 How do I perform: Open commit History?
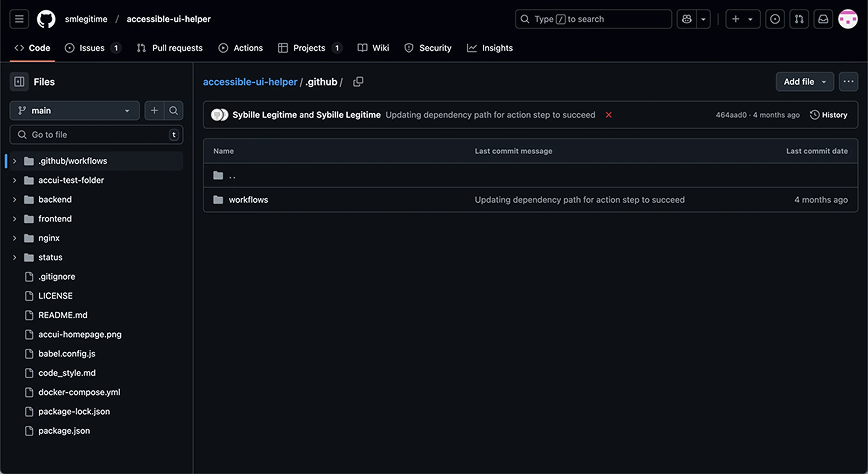(x=828, y=115)
